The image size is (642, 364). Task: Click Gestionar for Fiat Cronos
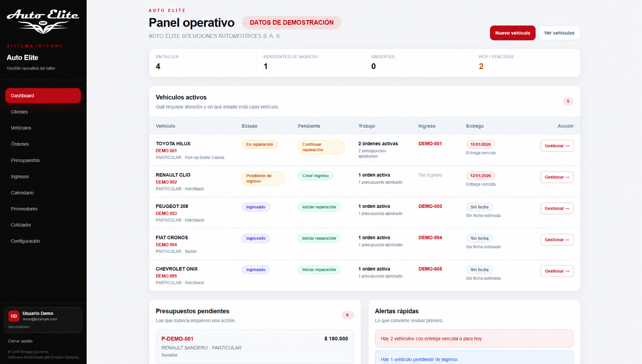click(x=557, y=239)
